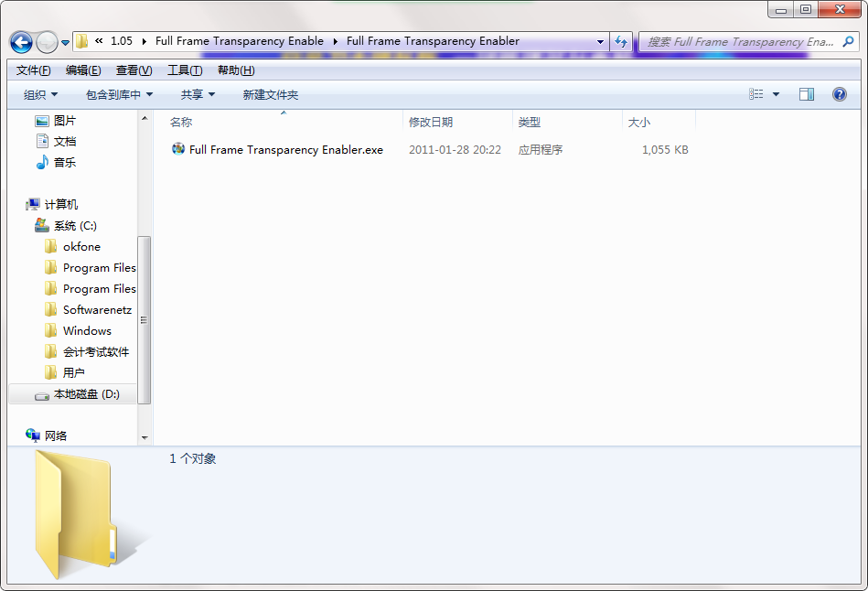
Task: Click the Forward navigation arrow button
Action: pos(47,42)
